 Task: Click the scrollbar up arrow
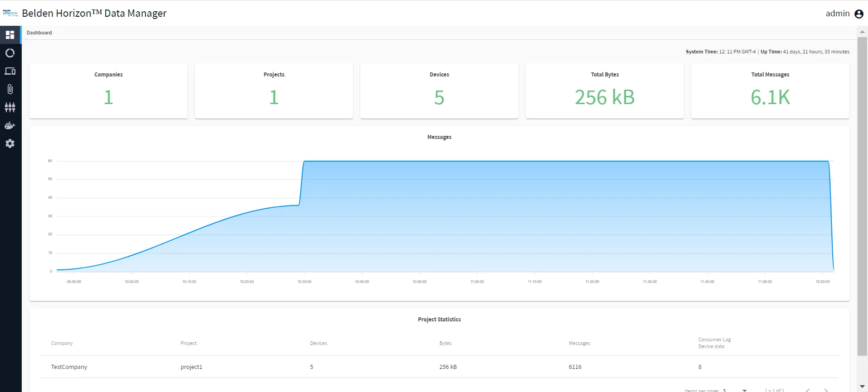(x=862, y=32)
